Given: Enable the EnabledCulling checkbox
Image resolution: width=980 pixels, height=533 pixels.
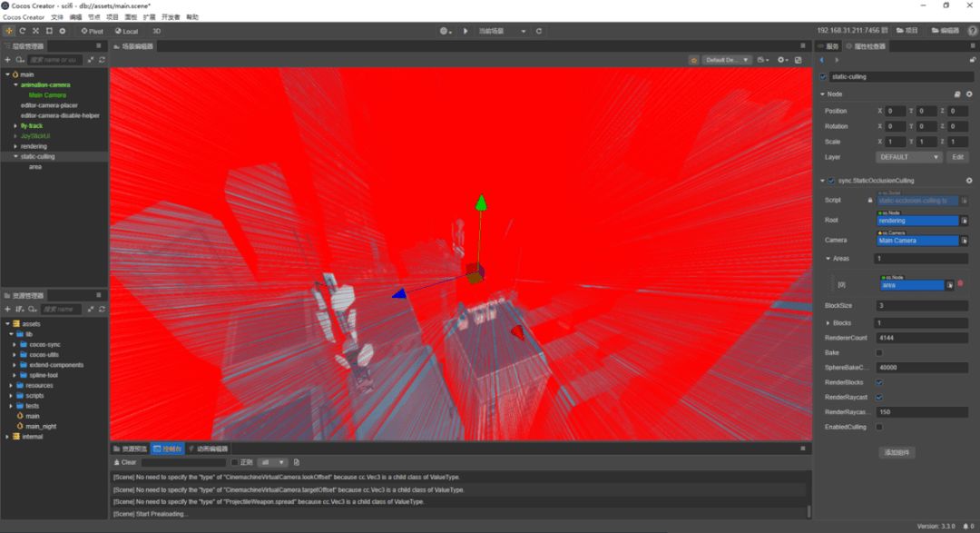Looking at the screenshot, I should click(879, 427).
